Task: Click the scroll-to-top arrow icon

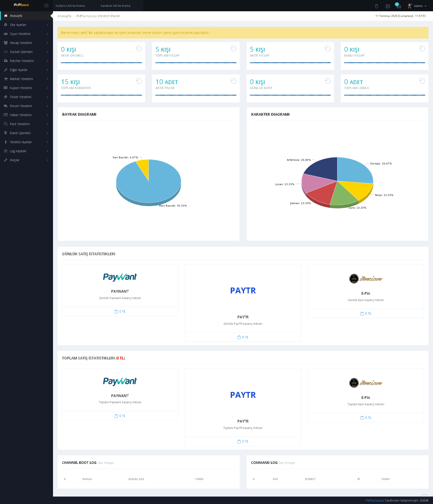Action: pos(425,497)
